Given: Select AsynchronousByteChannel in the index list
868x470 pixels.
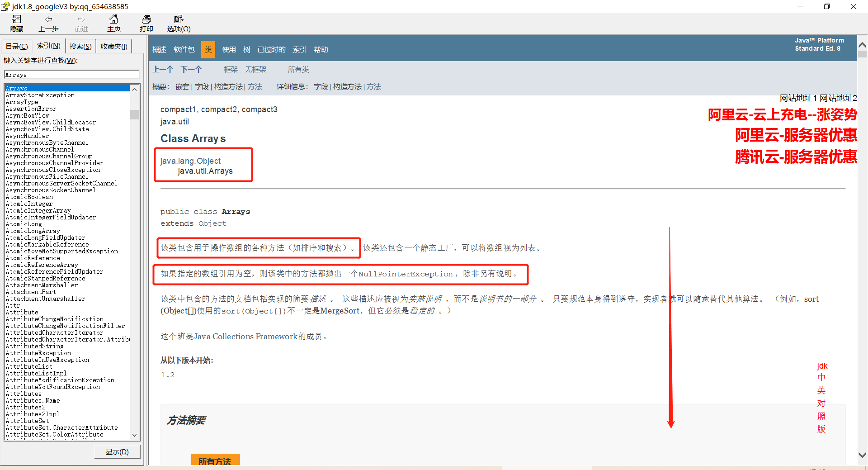Looking at the screenshot, I should 47,142.
